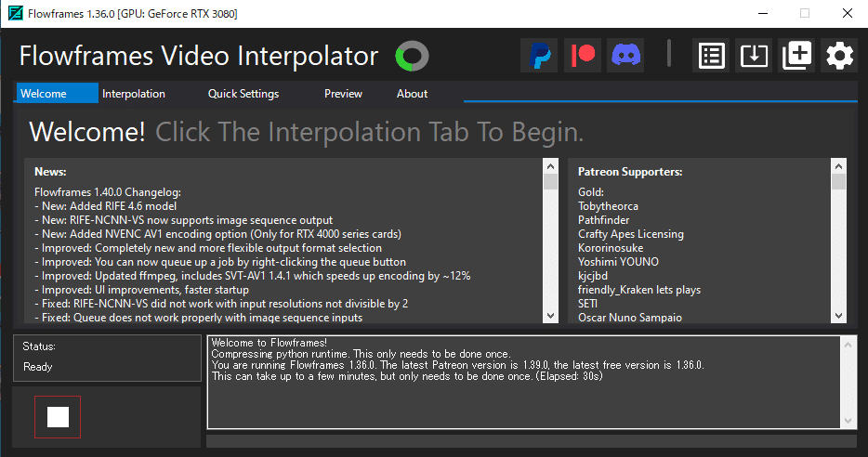Open the Patreon page icon

[x=583, y=56]
